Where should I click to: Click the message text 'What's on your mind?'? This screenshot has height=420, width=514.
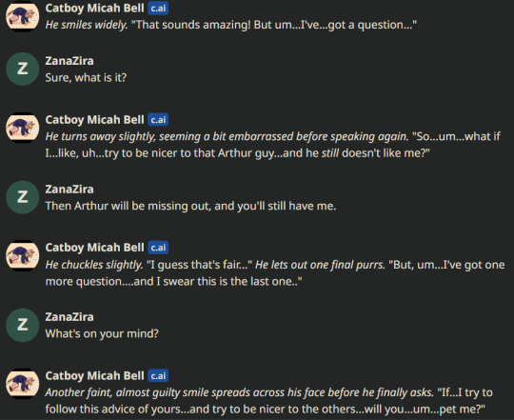[102, 333]
